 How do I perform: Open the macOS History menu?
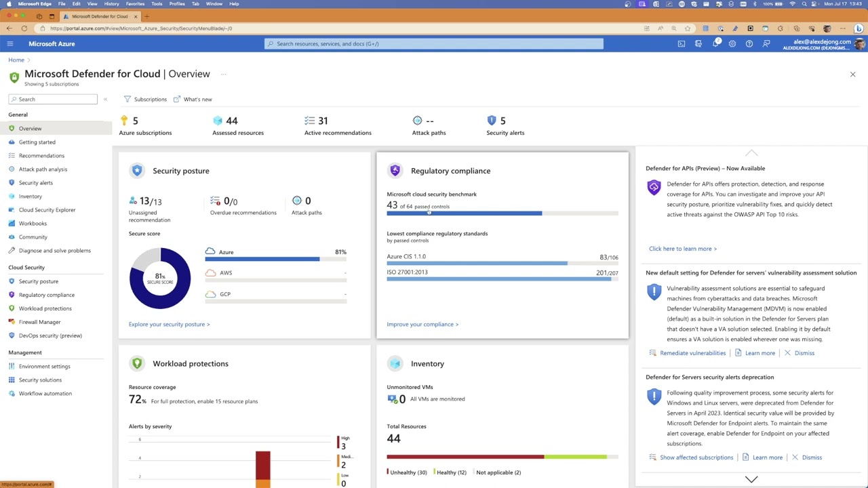click(112, 3)
